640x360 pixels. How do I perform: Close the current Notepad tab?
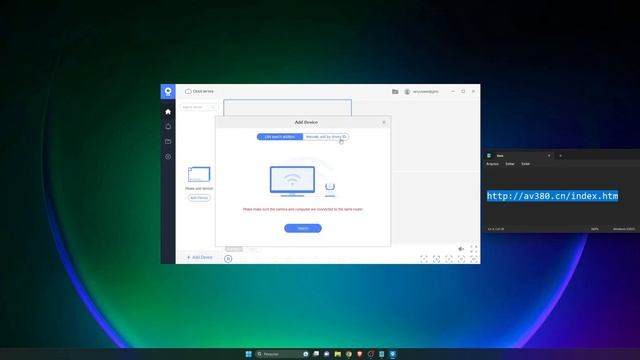(549, 156)
